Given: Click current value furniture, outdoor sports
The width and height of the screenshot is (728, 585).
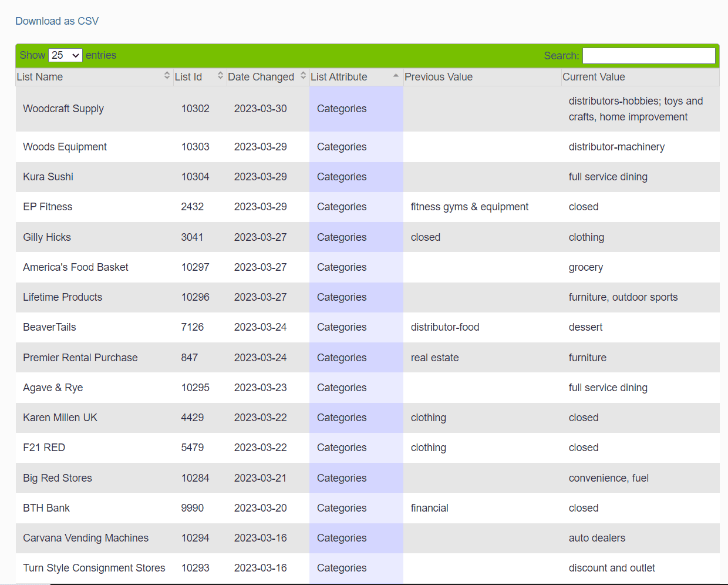Looking at the screenshot, I should 623,297.
